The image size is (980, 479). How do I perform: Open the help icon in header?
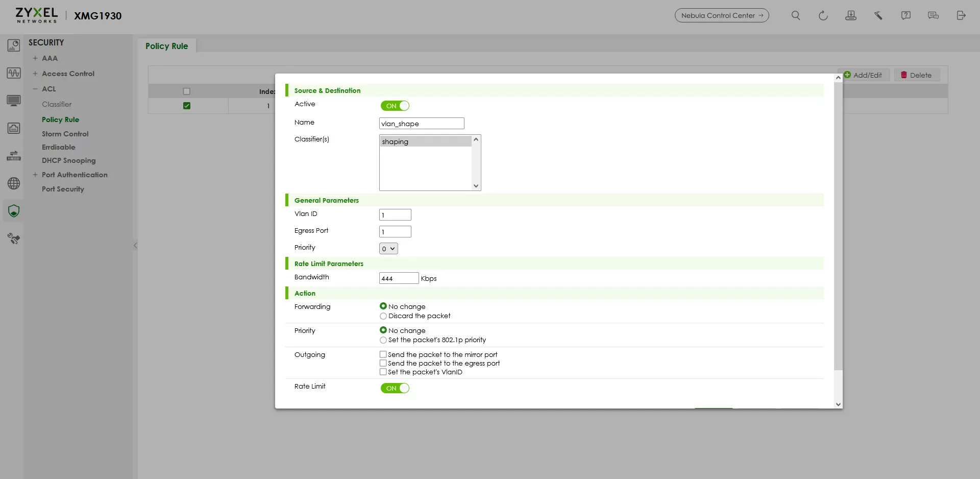point(905,15)
